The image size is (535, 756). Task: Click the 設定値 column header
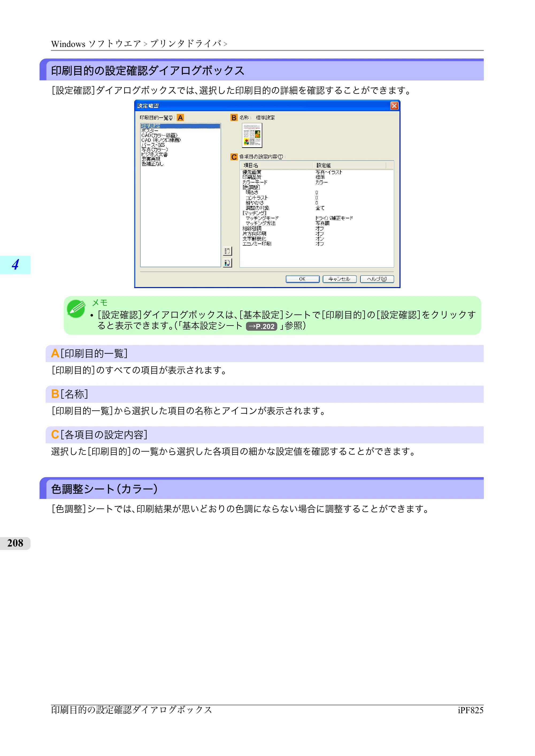click(349, 165)
